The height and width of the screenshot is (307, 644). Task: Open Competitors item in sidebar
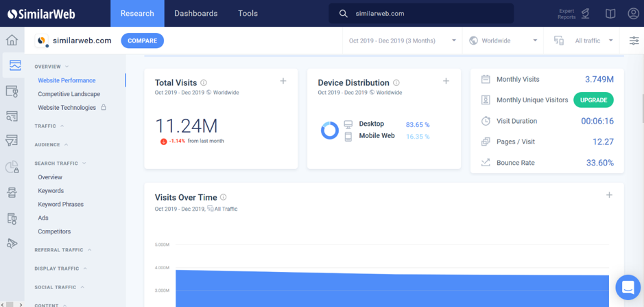[54, 231]
